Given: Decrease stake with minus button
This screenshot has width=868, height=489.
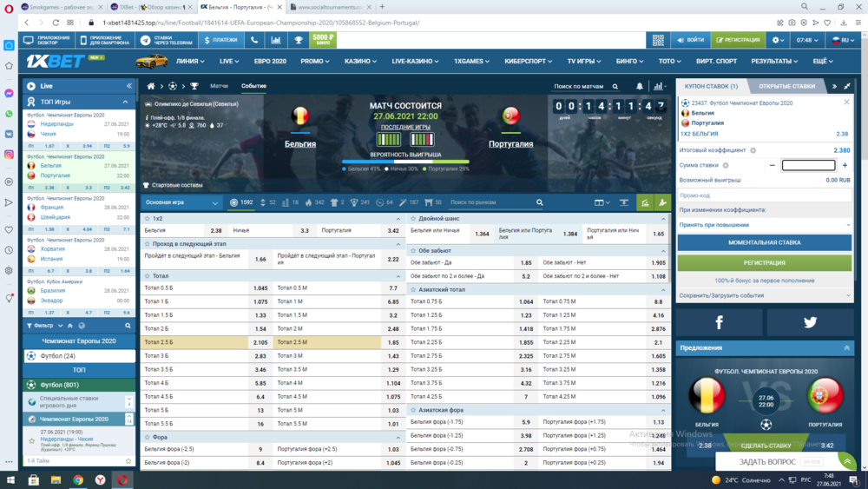Looking at the screenshot, I should tap(773, 165).
